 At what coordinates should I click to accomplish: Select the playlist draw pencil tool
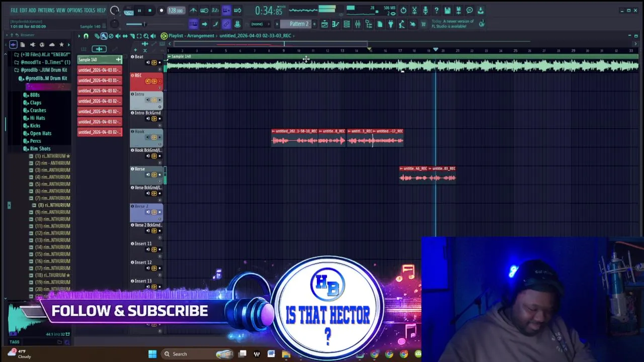pyautogui.click(x=97, y=36)
